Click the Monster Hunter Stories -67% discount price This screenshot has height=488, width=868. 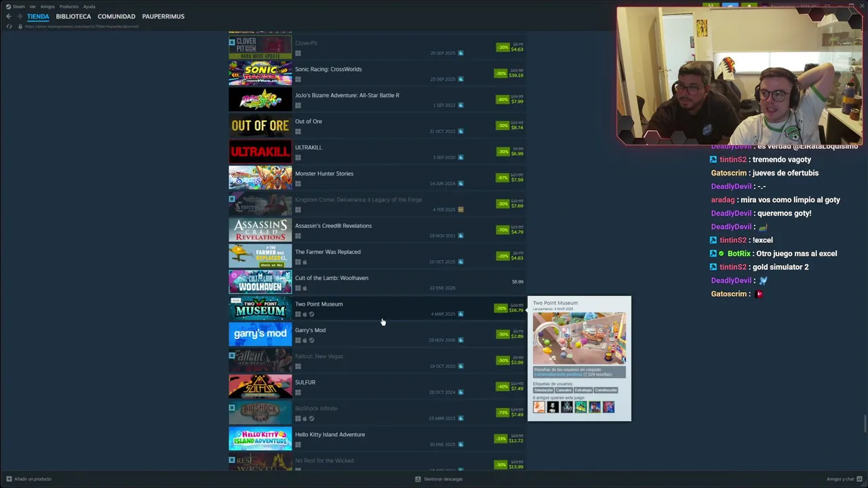[x=509, y=177]
